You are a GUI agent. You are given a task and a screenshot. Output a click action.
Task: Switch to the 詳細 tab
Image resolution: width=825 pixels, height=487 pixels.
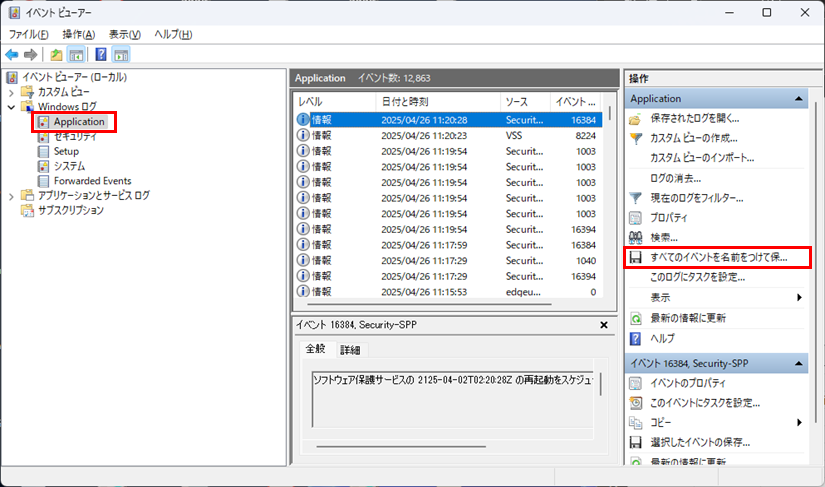pyautogui.click(x=350, y=350)
